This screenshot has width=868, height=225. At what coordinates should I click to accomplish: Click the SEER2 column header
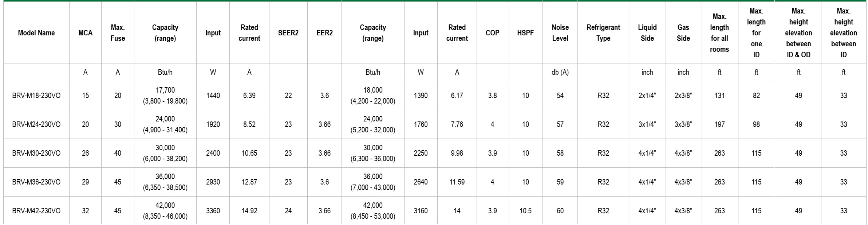(288, 33)
